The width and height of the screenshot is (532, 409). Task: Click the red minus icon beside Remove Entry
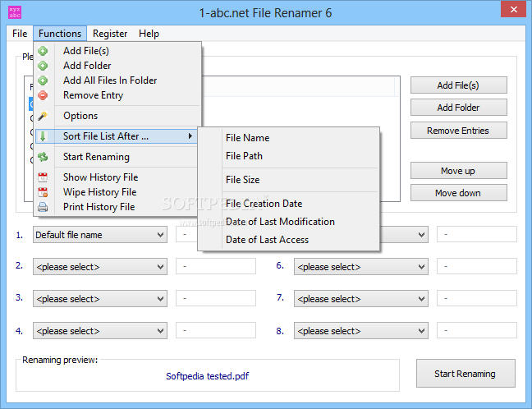click(43, 95)
